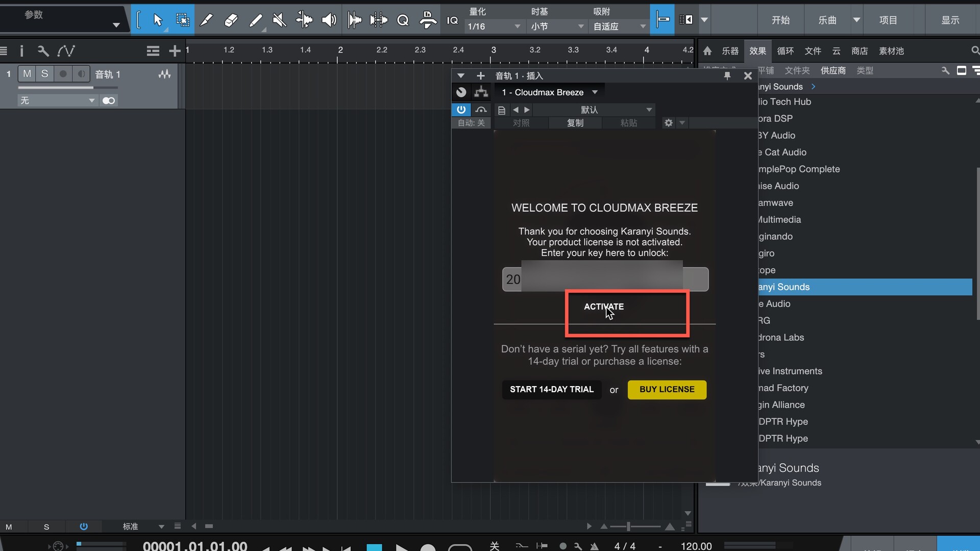This screenshot has width=980, height=551.
Task: Click the license key input field
Action: pyautogui.click(x=605, y=279)
